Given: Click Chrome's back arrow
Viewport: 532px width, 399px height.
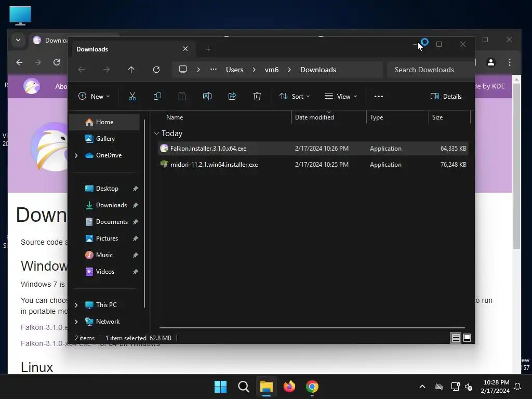Looking at the screenshot, I should tap(19, 62).
